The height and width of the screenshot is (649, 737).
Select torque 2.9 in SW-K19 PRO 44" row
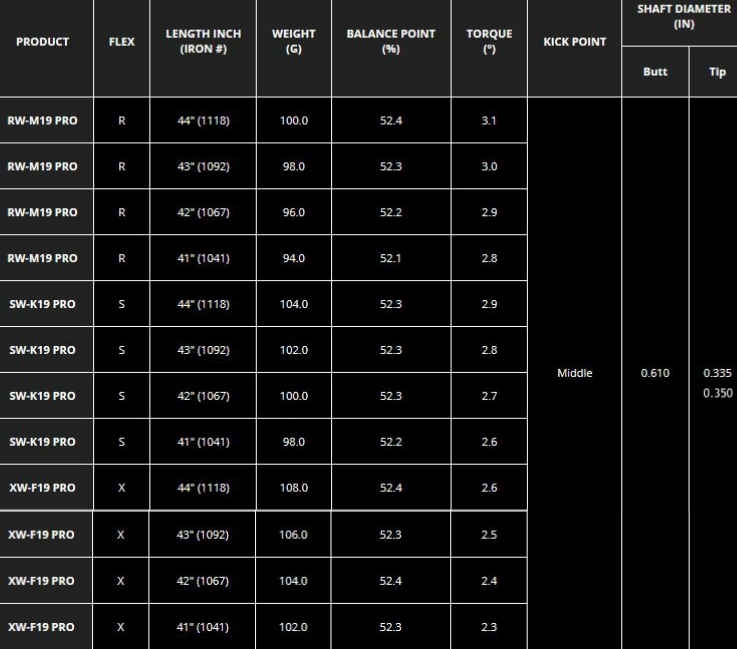click(489, 304)
